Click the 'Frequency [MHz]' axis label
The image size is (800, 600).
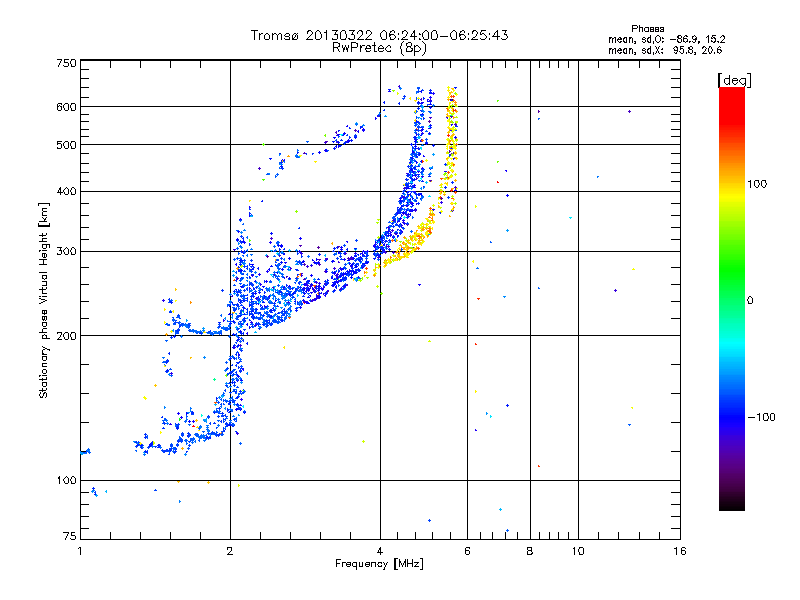(x=379, y=564)
